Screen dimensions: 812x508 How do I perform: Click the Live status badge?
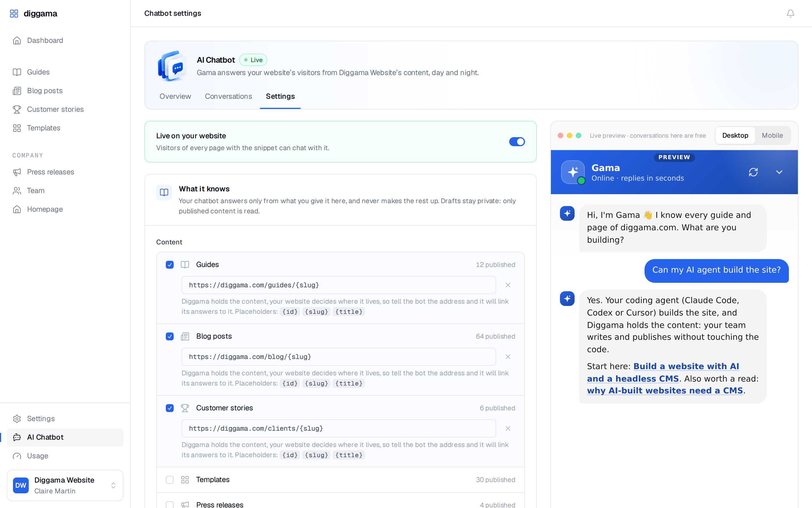tap(253, 60)
